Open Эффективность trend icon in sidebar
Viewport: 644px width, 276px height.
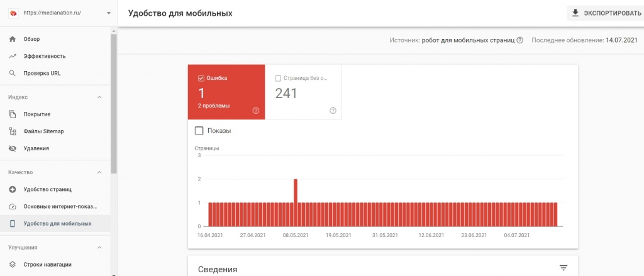[13, 56]
